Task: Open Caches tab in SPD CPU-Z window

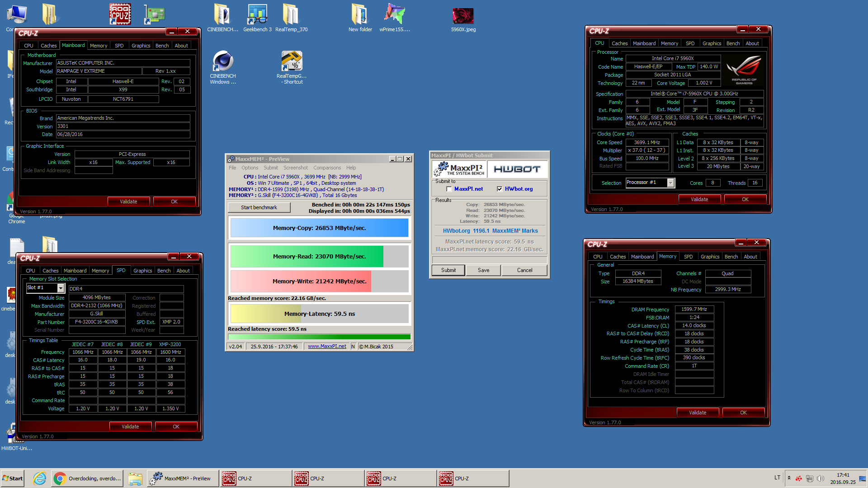Action: [x=50, y=271]
